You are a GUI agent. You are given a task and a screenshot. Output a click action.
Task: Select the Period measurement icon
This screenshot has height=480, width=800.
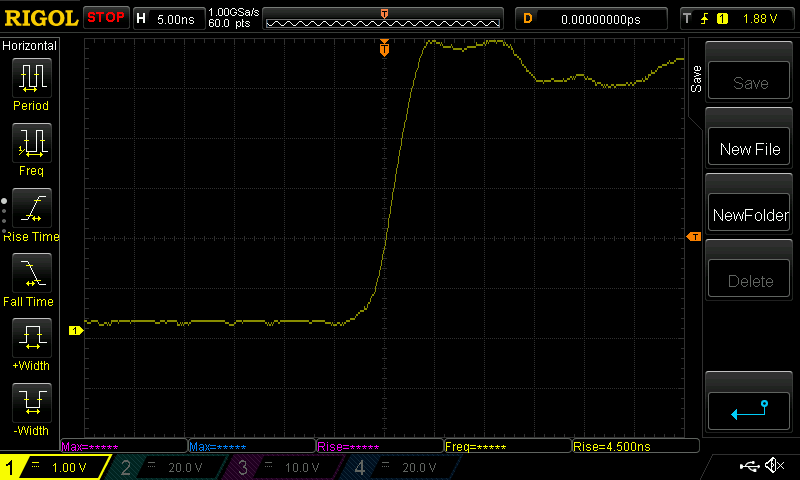click(x=31, y=78)
